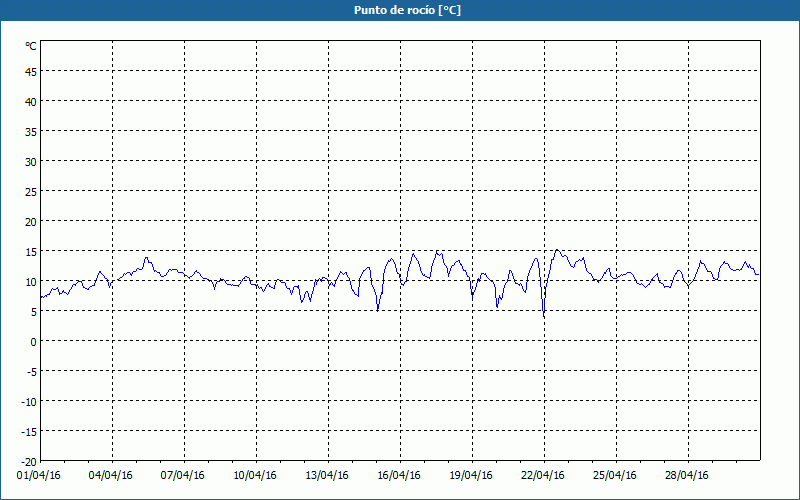Click the -10 y-axis label
Screen dimensions: 800x500
coord(29,402)
